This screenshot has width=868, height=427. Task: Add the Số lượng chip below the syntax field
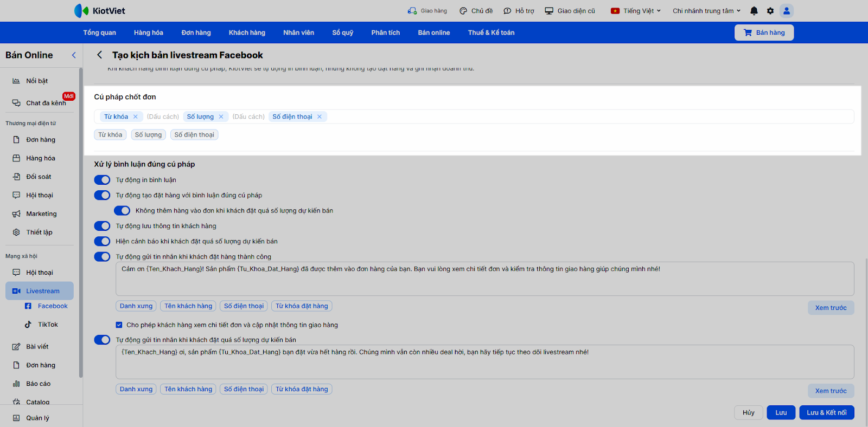click(148, 135)
